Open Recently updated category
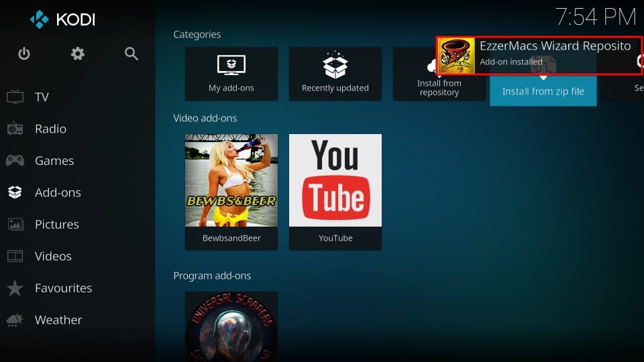 coord(335,74)
